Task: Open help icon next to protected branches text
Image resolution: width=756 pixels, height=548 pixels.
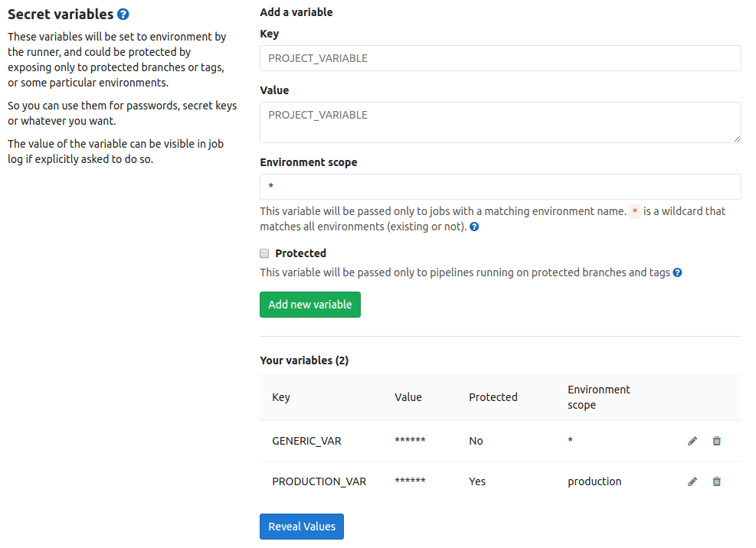Action: pyautogui.click(x=677, y=272)
